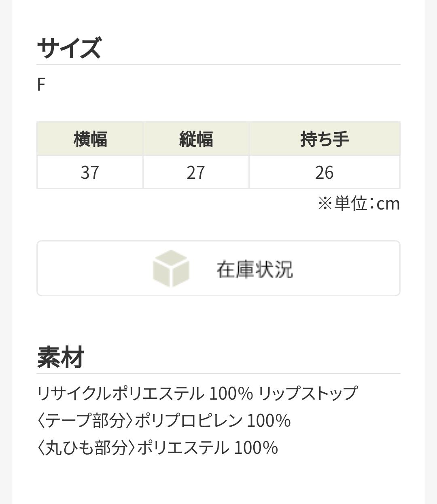
Task: Click the box icon beside 在庫状況
Action: click(x=171, y=268)
